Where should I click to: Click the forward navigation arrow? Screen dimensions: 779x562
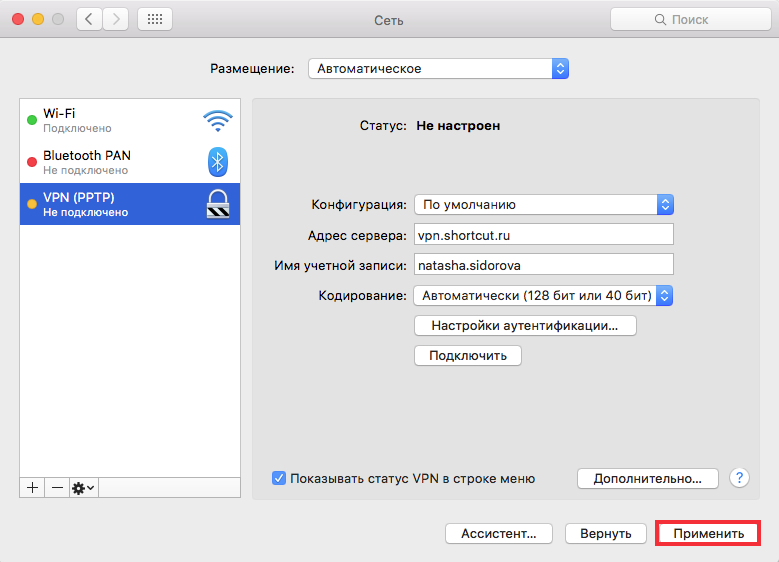click(116, 19)
